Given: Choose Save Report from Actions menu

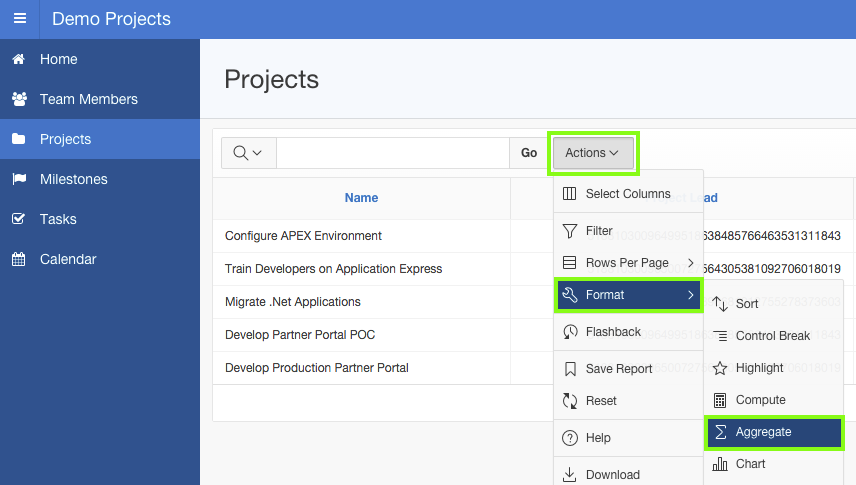Looking at the screenshot, I should pyautogui.click(x=618, y=369).
